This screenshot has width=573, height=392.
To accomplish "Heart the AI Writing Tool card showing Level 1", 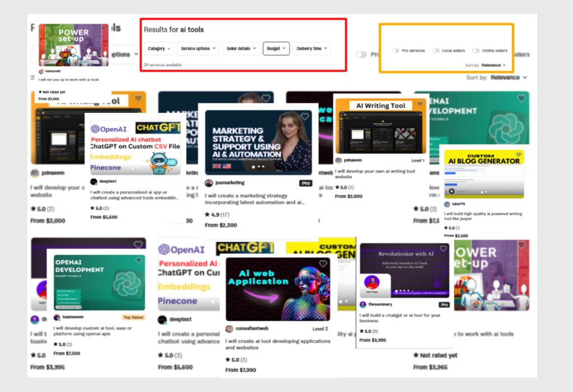I will click(x=420, y=104).
